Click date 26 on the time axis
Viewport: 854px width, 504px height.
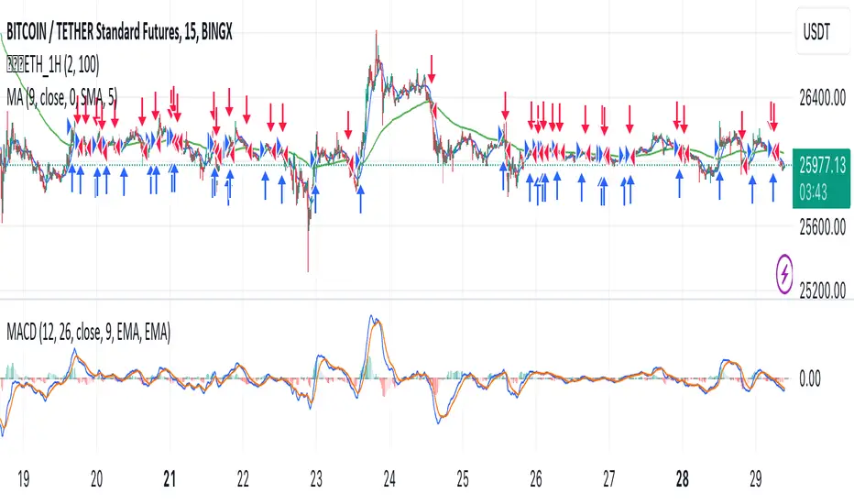(535, 479)
